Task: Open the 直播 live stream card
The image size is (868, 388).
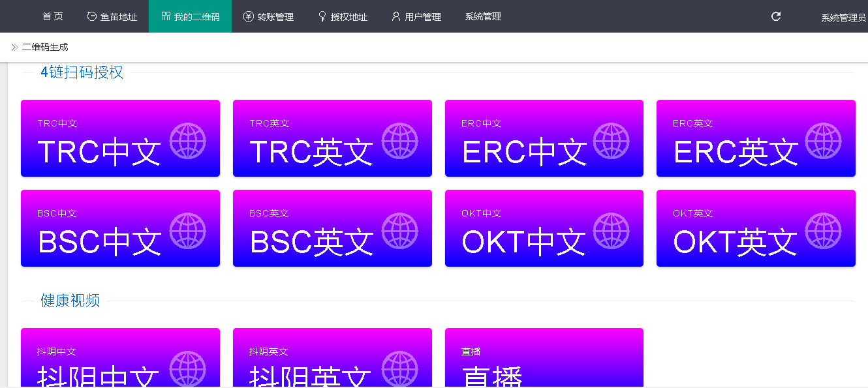Action: [x=544, y=359]
